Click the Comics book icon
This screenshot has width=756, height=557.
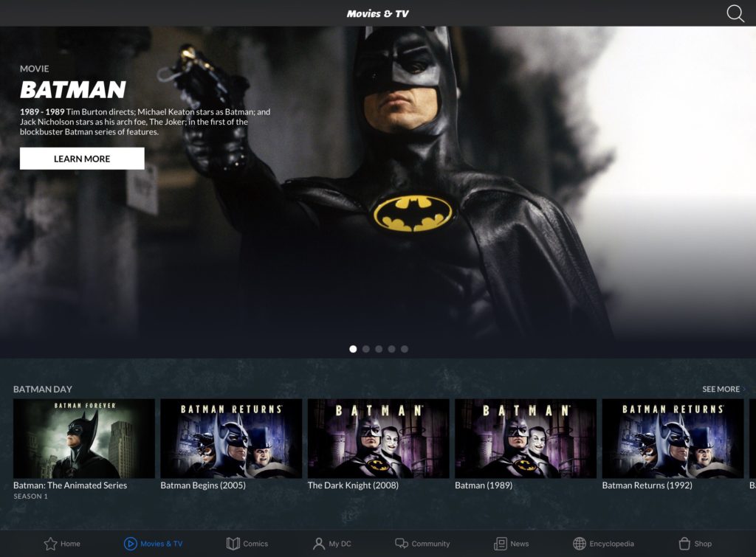(233, 544)
